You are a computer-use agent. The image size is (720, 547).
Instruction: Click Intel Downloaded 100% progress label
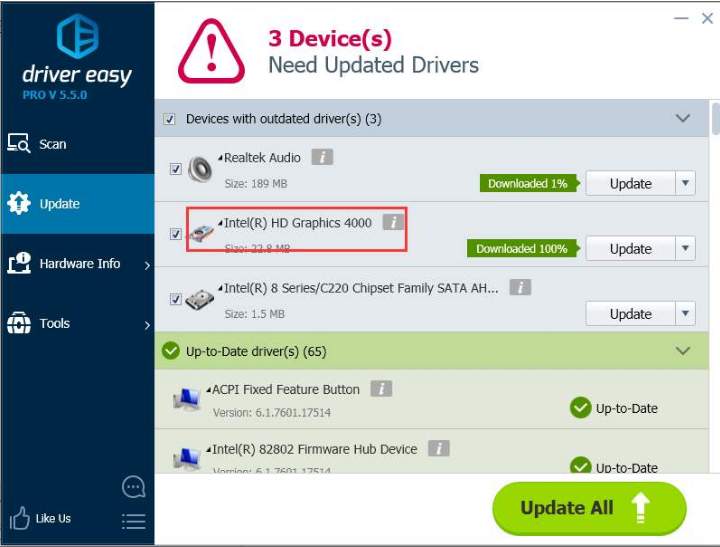523,248
